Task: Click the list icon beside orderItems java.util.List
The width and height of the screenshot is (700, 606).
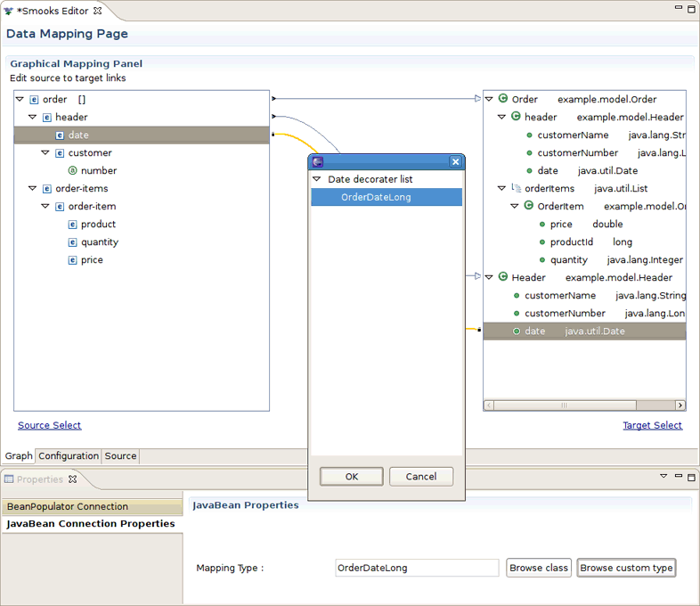Action: (x=516, y=188)
